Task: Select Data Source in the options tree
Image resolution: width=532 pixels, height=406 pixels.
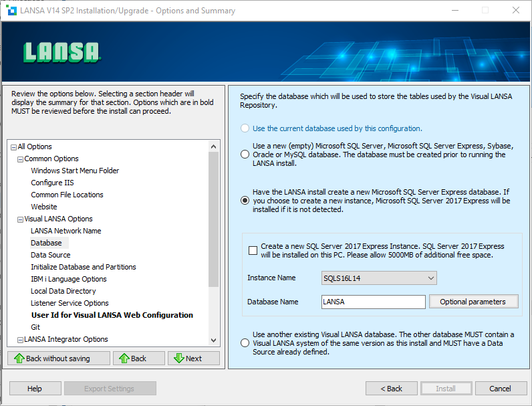Action: [x=51, y=255]
